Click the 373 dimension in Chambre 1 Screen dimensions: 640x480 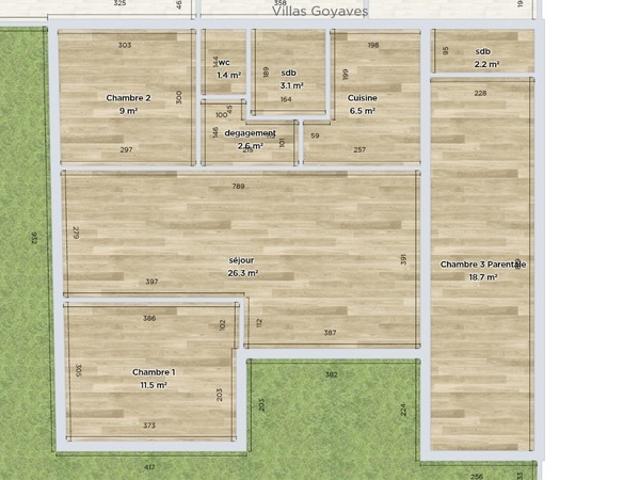point(149,425)
